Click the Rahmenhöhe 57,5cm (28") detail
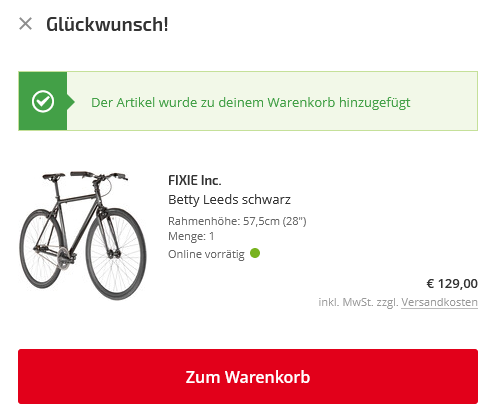The image size is (488, 415). [237, 221]
